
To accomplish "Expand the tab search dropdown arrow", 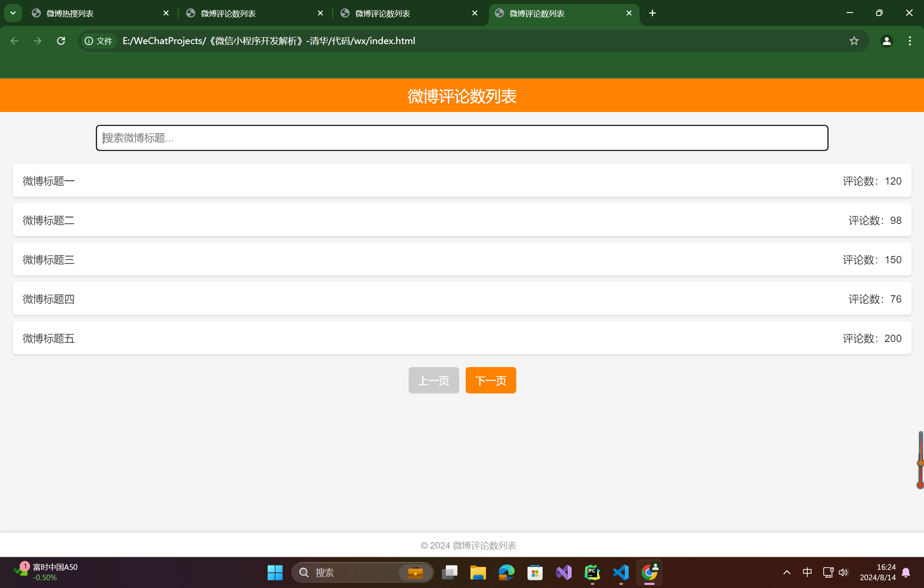I will click(x=13, y=13).
